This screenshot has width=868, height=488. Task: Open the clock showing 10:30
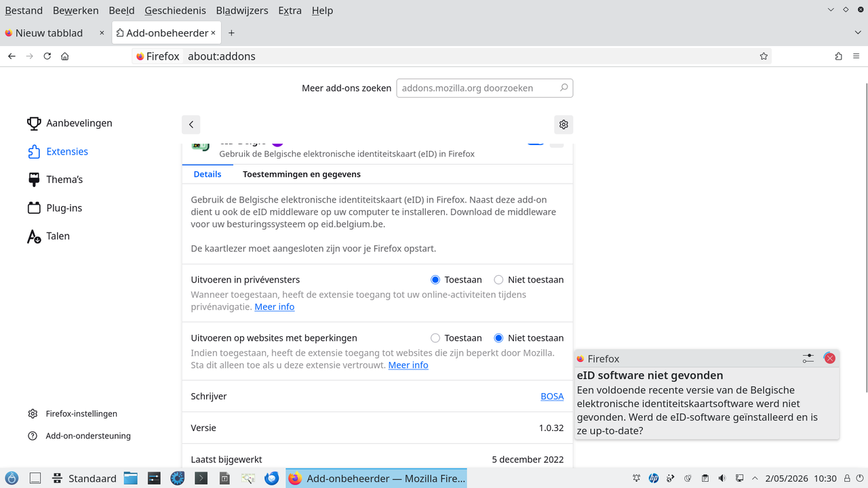[801, 479]
